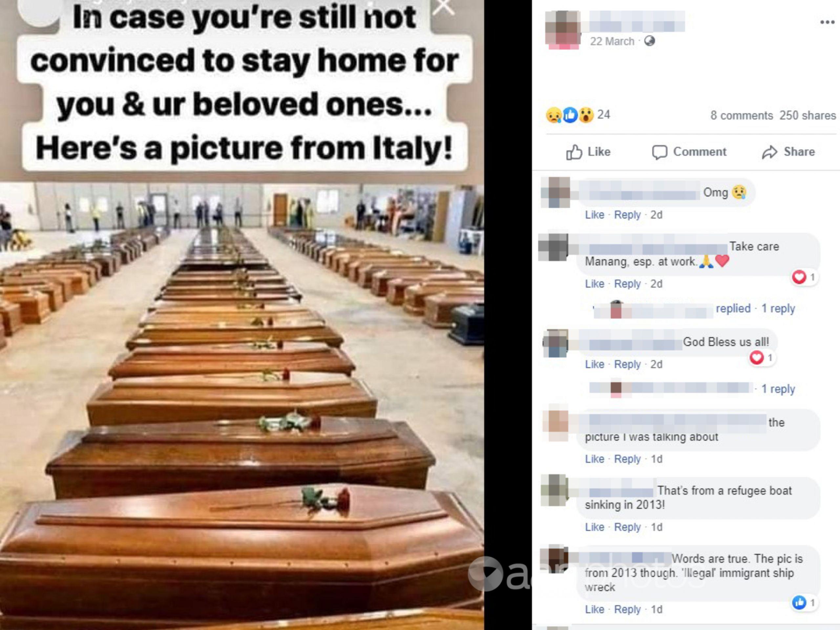Open the 8 comments link
The width and height of the screenshot is (840, 630).
tap(741, 115)
